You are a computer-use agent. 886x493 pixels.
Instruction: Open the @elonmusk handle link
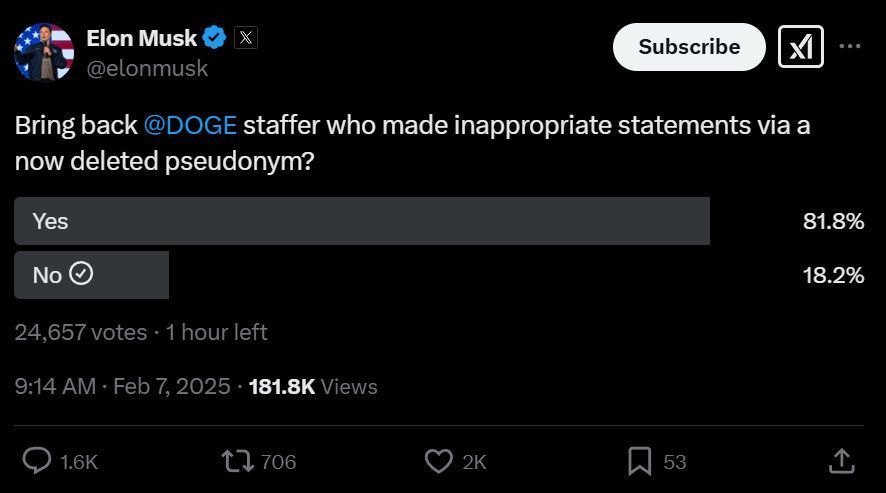(147, 68)
